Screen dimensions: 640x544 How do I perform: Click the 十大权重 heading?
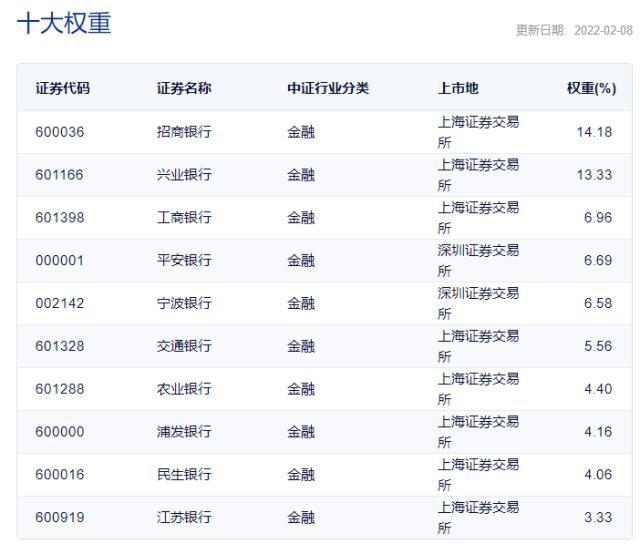(64, 23)
